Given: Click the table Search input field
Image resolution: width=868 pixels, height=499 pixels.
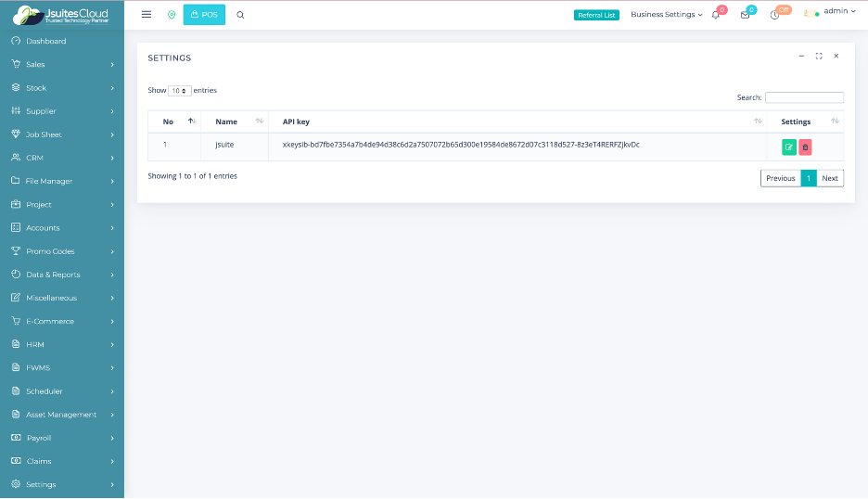Looking at the screenshot, I should pyautogui.click(x=804, y=97).
